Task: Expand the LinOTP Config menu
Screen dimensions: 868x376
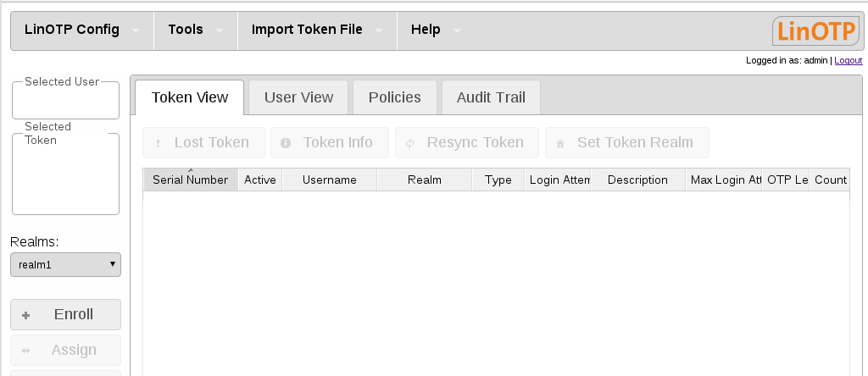Action: pyautogui.click(x=81, y=30)
